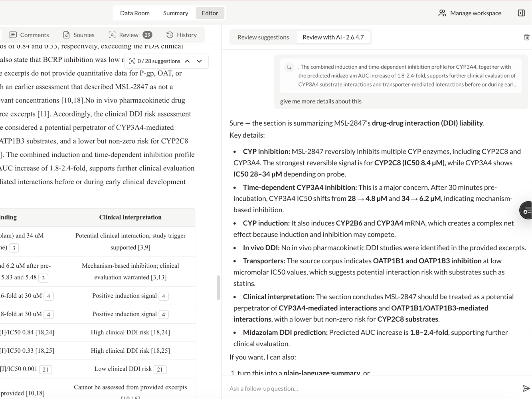Image resolution: width=532 pixels, height=399 pixels.
Task: Select the Review with AI tab
Action: pyautogui.click(x=333, y=37)
